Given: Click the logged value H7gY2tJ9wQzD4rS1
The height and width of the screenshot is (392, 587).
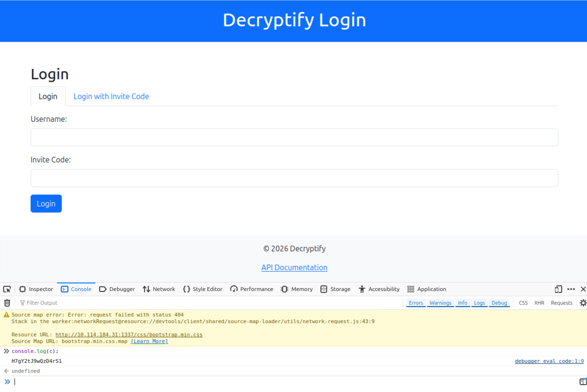Looking at the screenshot, I should (37, 361).
